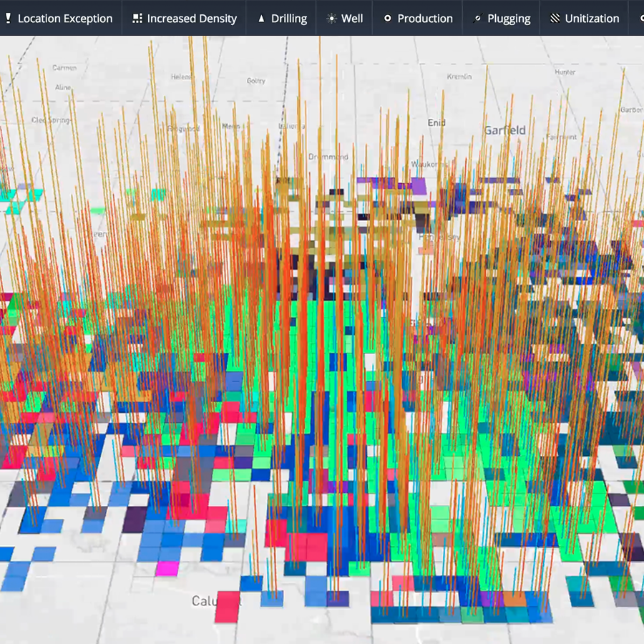Click the Production circle icon
Image resolution: width=644 pixels, height=644 pixels.
[387, 19]
